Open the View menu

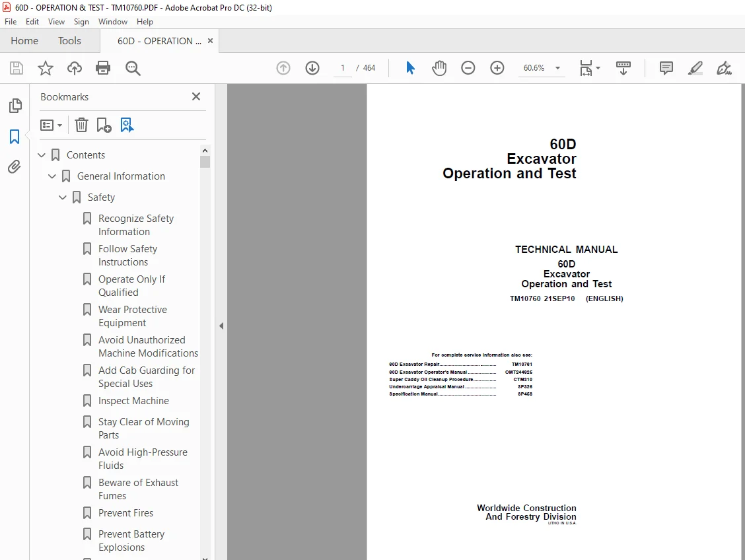click(x=56, y=21)
